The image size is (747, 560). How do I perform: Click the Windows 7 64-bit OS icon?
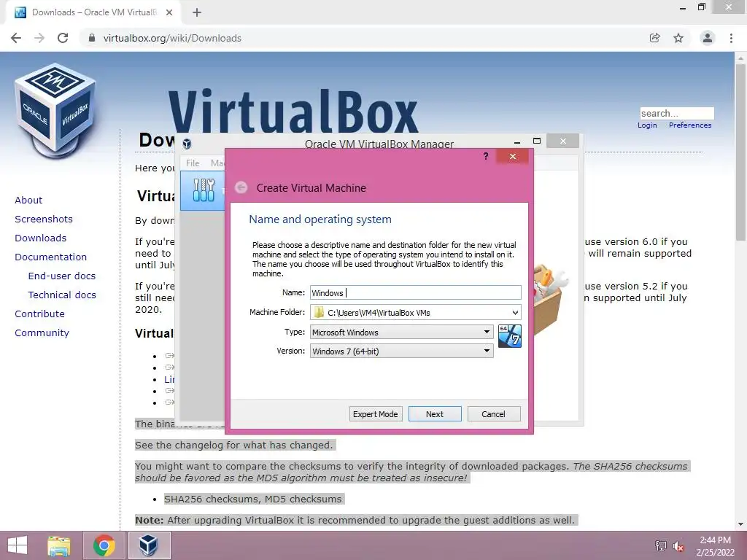[509, 336]
